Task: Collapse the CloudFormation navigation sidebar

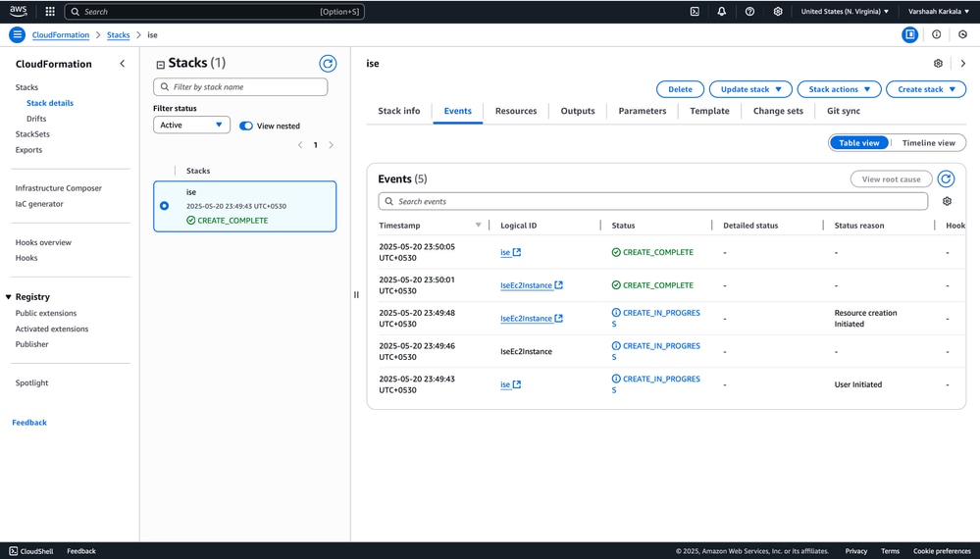Action: [x=122, y=64]
